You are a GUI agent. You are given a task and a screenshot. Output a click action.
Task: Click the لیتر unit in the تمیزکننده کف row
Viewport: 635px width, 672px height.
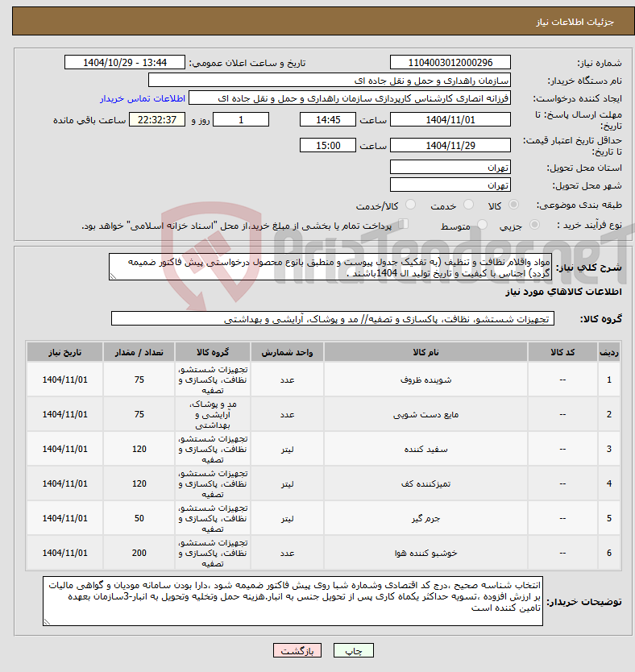coord(287,484)
